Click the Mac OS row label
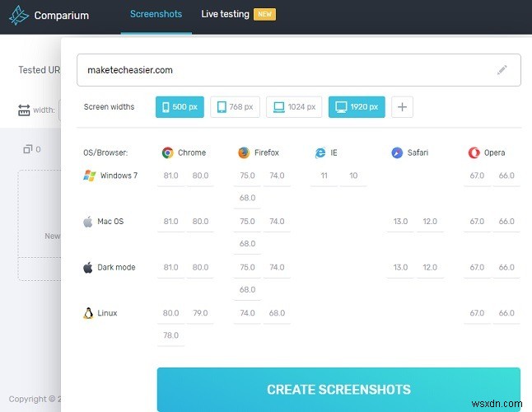Viewport: 532px width, 412px height. point(110,222)
